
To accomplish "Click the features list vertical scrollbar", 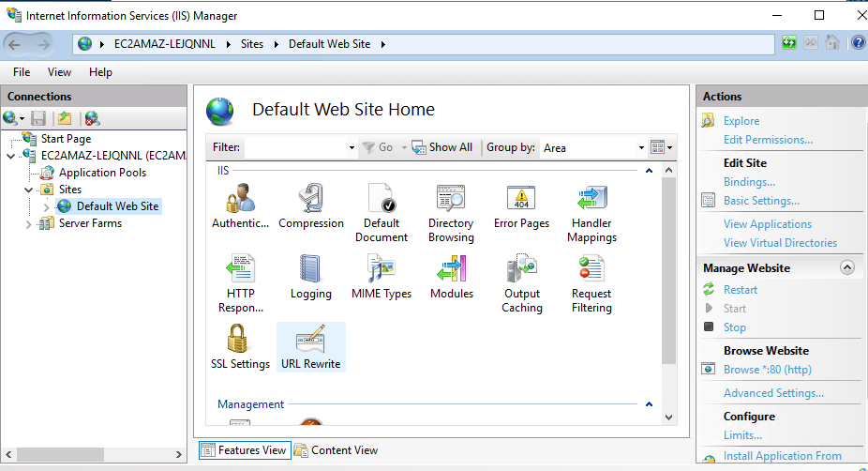I will click(x=668, y=270).
